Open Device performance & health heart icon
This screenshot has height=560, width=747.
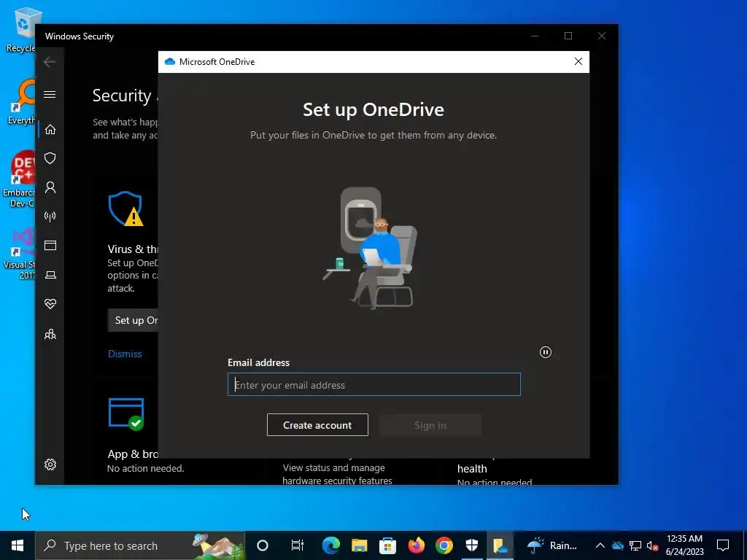[x=50, y=304]
